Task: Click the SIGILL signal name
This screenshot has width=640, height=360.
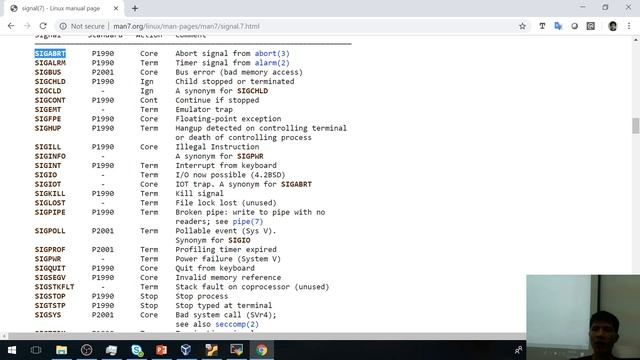Action: point(48,147)
